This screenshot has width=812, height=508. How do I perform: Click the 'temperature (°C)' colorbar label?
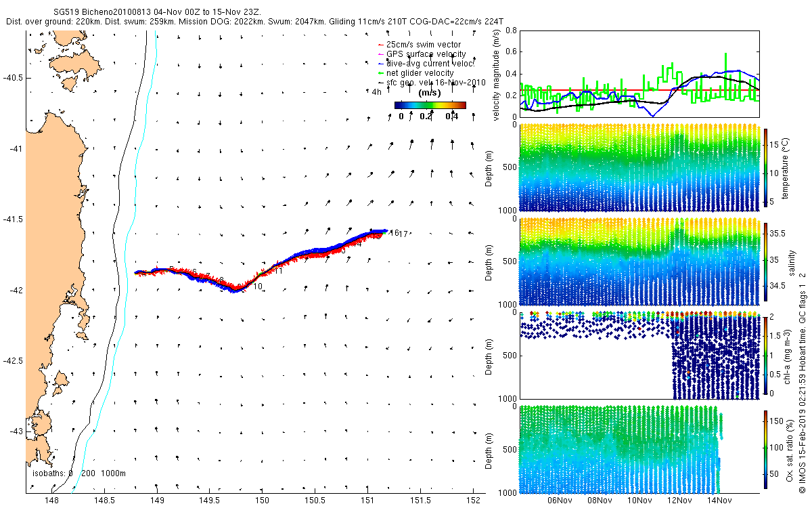pos(786,168)
